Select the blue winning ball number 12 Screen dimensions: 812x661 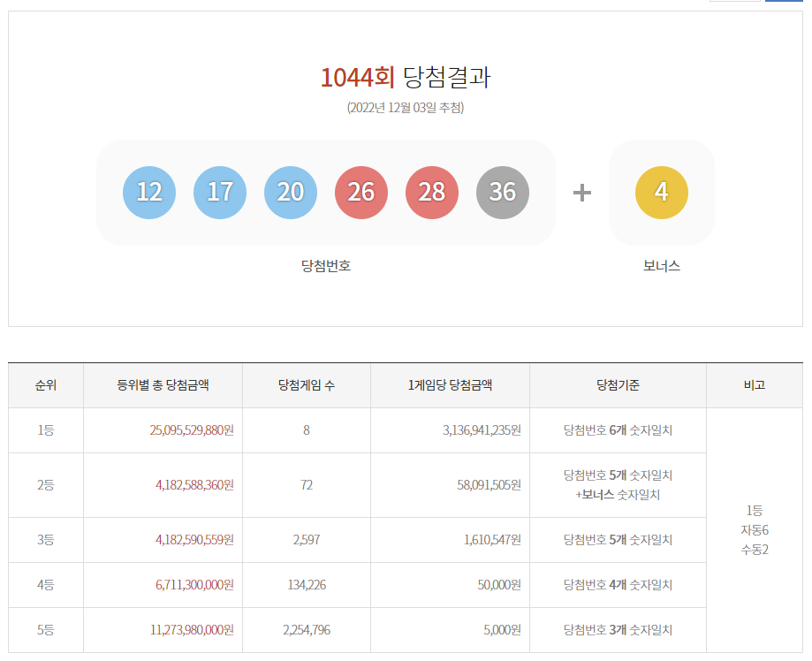(x=148, y=193)
